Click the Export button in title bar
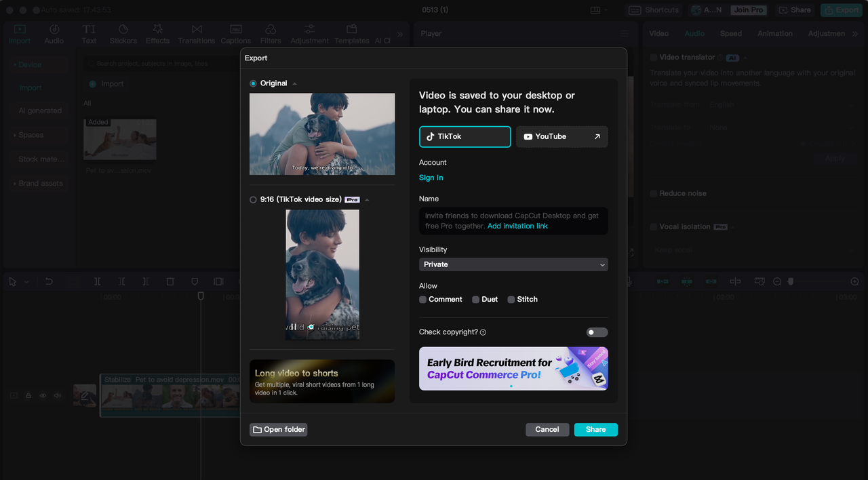The width and height of the screenshot is (868, 480). [841, 10]
